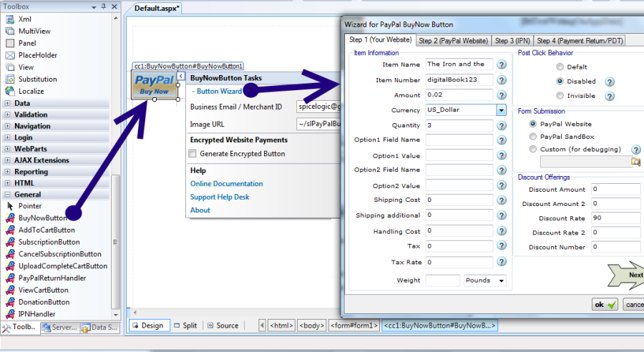Select the PayPal SandBox radio button
This screenshot has width=644, height=352.
click(x=533, y=137)
